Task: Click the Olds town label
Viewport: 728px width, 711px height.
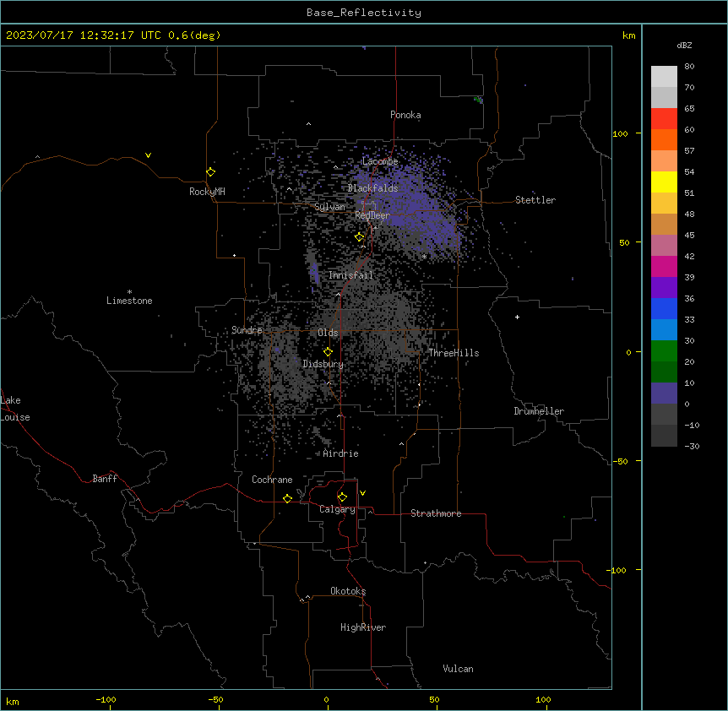Action: point(328,333)
